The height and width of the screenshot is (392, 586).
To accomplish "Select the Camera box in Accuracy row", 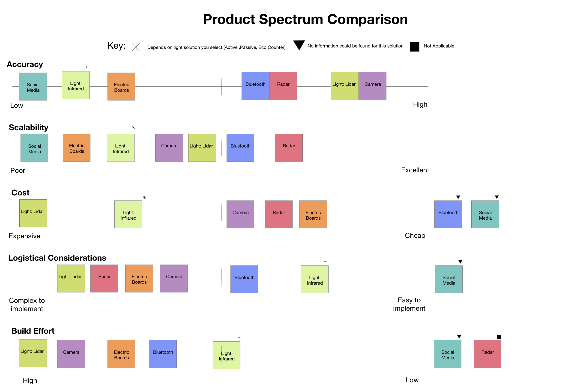I will 373,86.
